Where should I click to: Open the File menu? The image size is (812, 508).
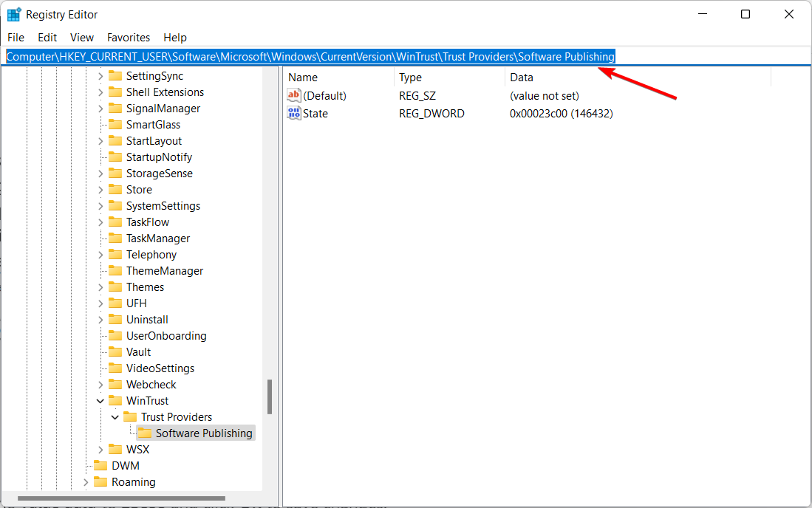(x=16, y=37)
